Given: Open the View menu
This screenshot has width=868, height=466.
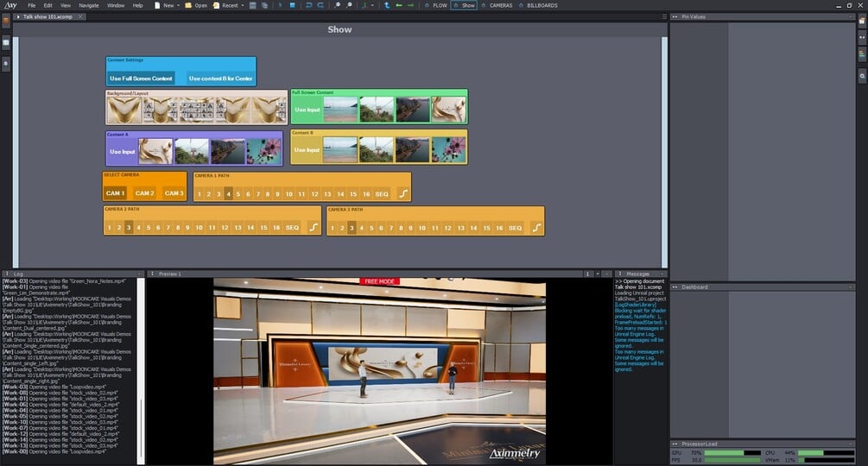Looking at the screenshot, I should pos(66,5).
